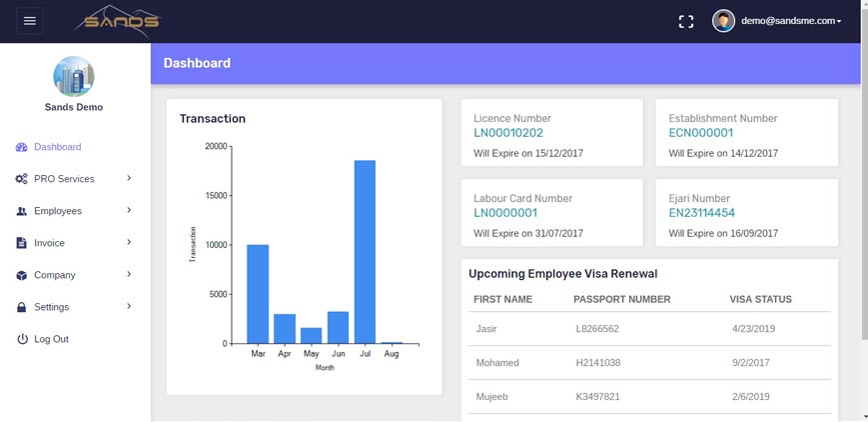Click the Log Out power icon
The height and width of the screenshot is (422, 868).
(x=22, y=339)
